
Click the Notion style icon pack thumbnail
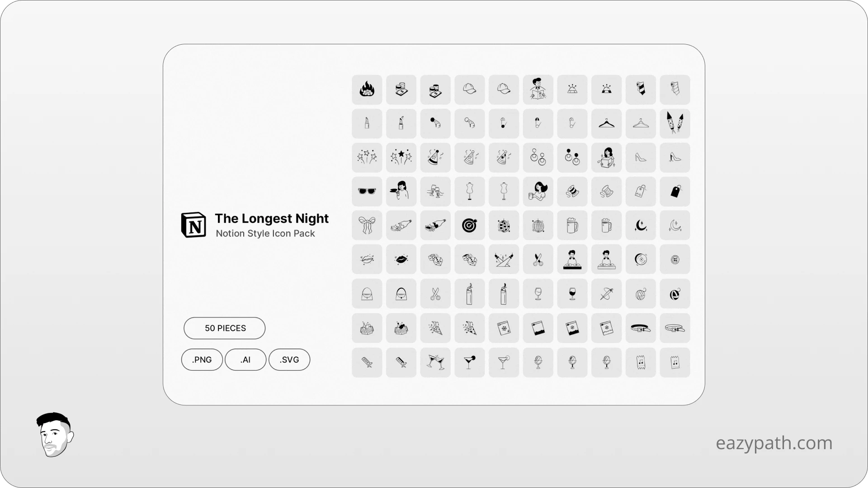(194, 225)
